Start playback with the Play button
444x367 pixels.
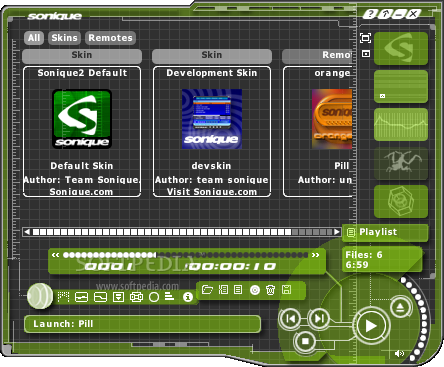[371, 326]
